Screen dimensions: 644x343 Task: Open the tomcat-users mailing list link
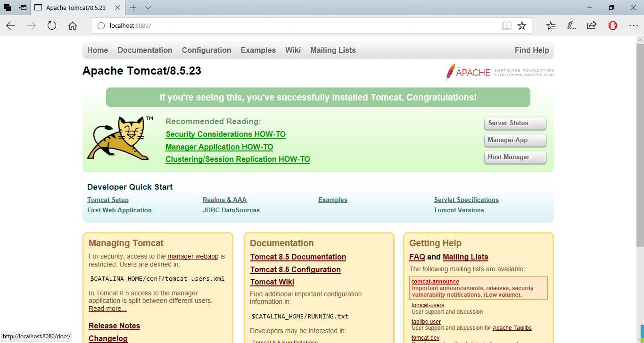point(428,305)
